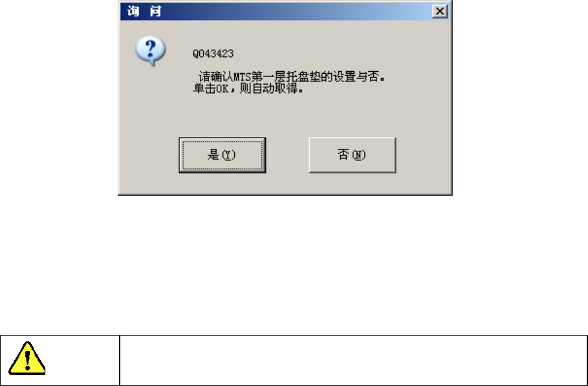Screen dimensions: 588x386
Task: Click the 询问 title text
Action: point(144,11)
